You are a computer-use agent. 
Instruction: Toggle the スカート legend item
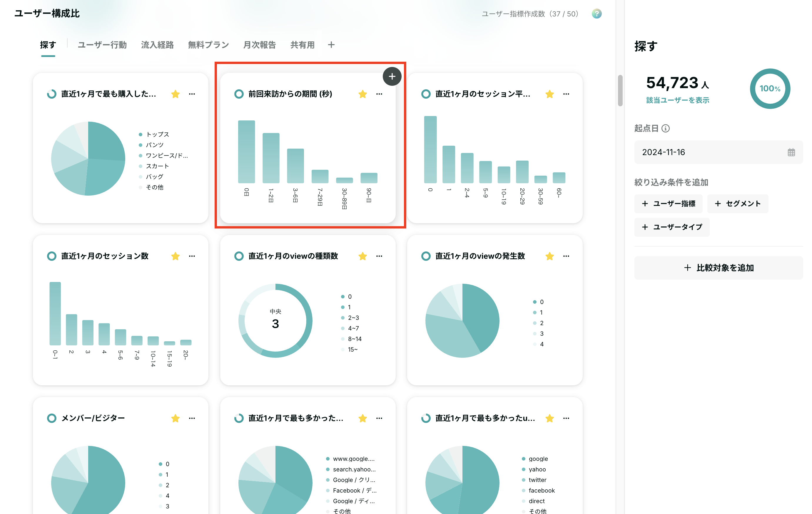click(154, 166)
